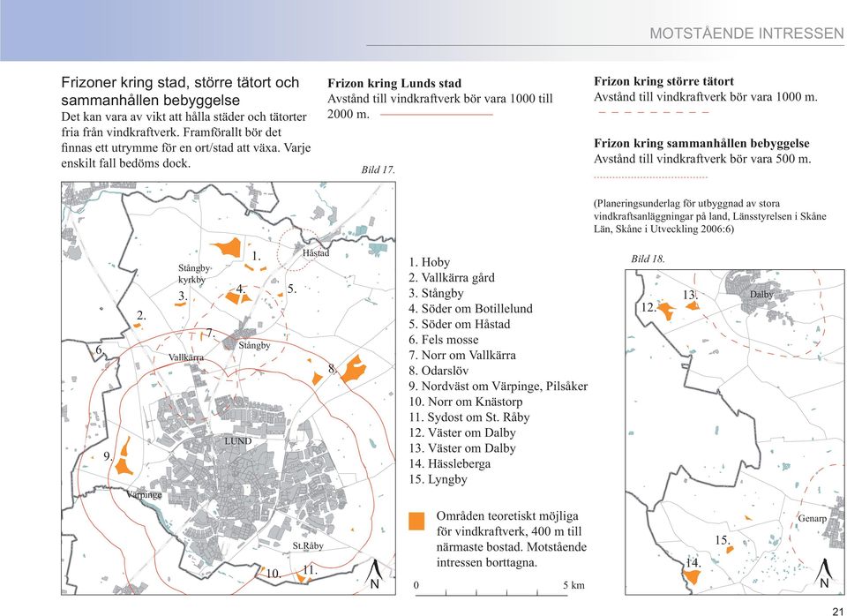Click the "LUND" label on the map
This screenshot has width=847, height=616.
coord(238,441)
